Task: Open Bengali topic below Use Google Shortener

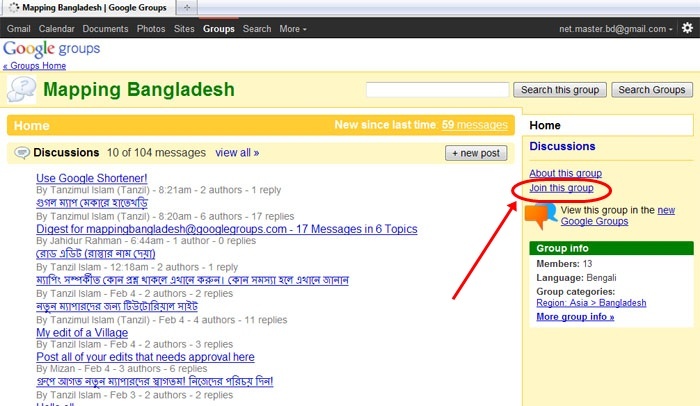Action: tap(92, 203)
